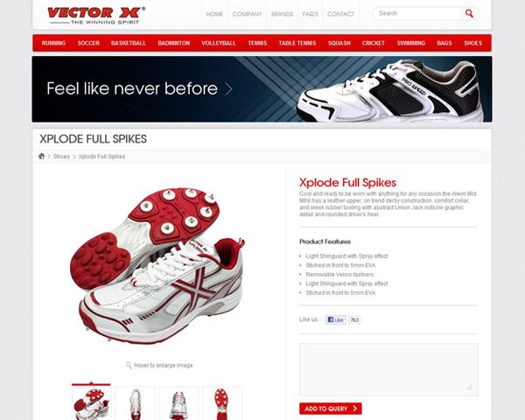The width and height of the screenshot is (525, 420).
Task: Focus the Search text field
Action: (417, 13)
